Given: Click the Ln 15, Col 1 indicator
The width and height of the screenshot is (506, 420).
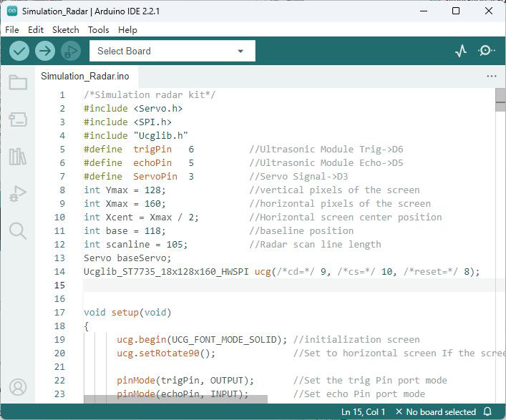Looking at the screenshot, I should coord(363,411).
